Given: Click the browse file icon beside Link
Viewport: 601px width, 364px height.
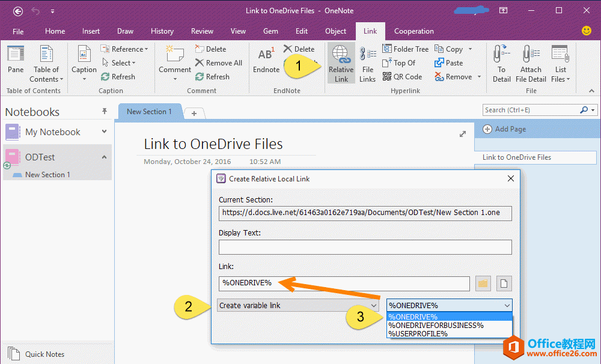Looking at the screenshot, I should pos(504,284).
